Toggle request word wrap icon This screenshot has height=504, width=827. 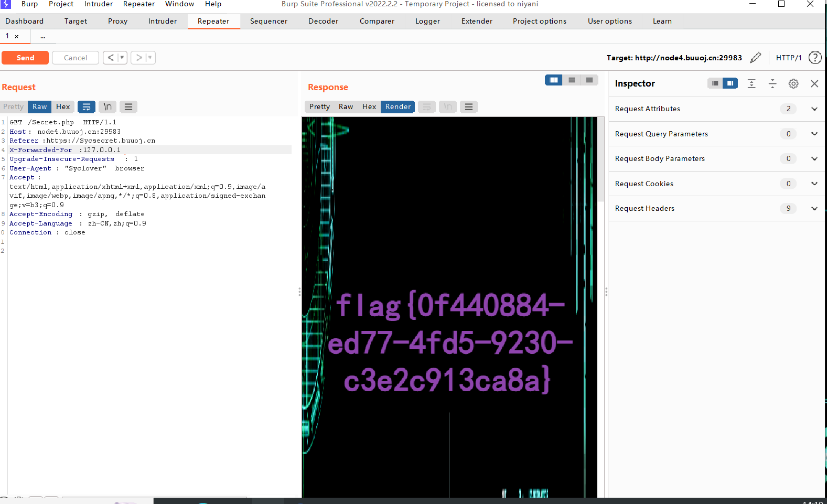point(87,107)
